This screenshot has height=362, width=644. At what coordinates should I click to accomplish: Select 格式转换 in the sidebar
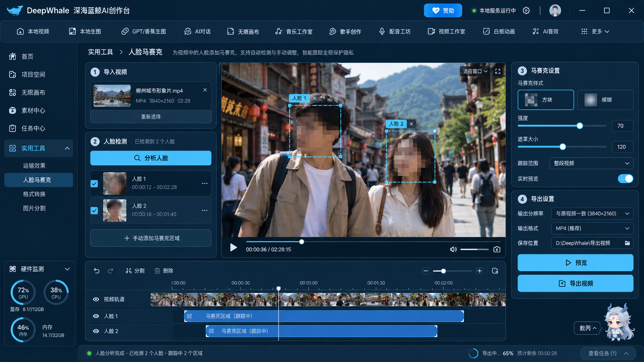(x=34, y=194)
